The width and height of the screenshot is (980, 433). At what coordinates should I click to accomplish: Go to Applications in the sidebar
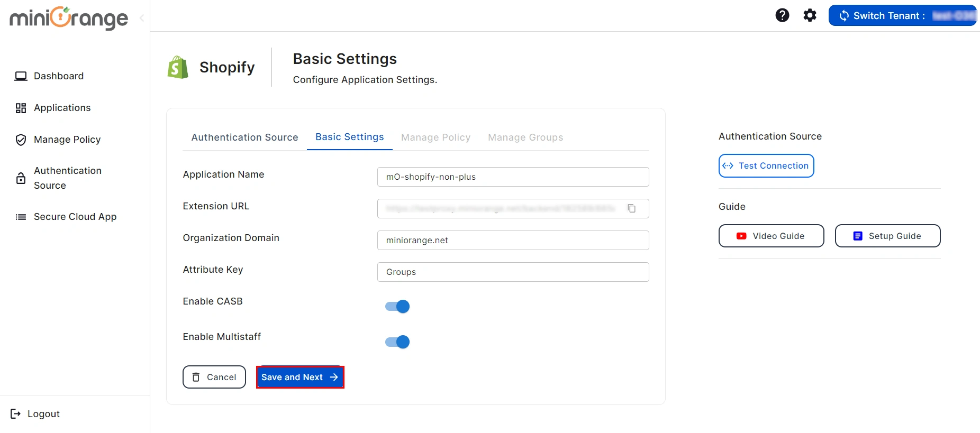point(62,108)
